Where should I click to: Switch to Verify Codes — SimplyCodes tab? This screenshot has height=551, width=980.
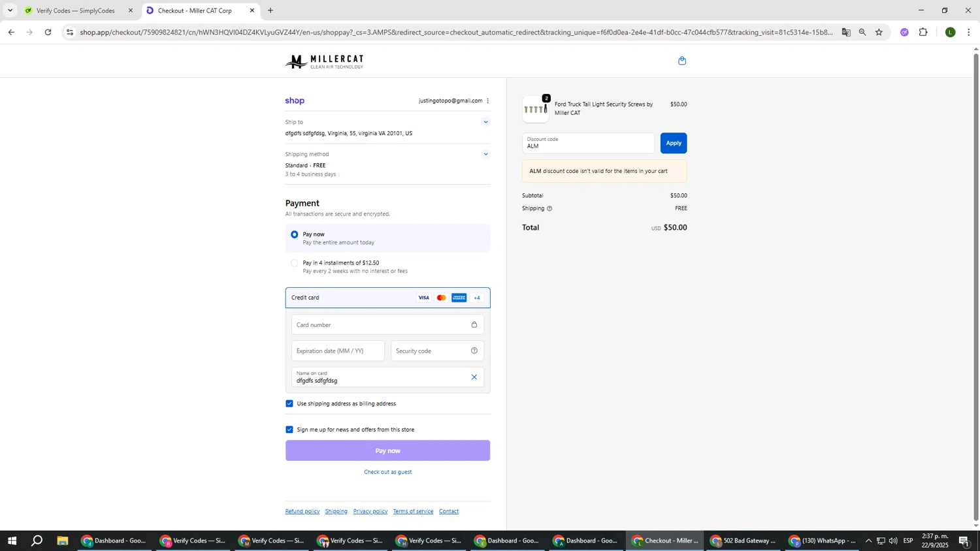coord(77,10)
